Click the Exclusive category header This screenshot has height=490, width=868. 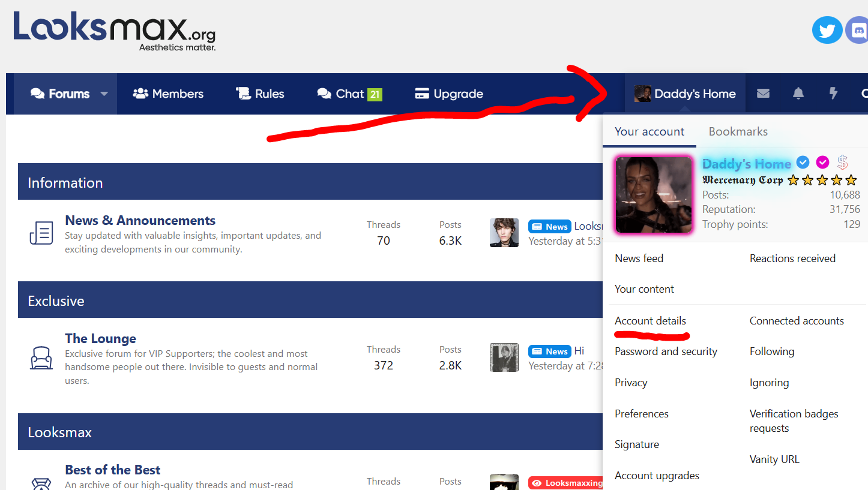(x=56, y=301)
